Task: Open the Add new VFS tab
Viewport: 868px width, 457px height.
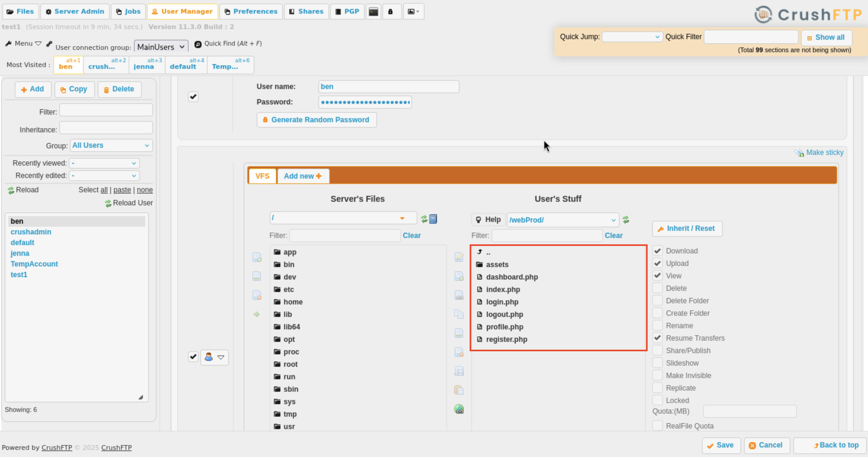Action: coord(303,176)
